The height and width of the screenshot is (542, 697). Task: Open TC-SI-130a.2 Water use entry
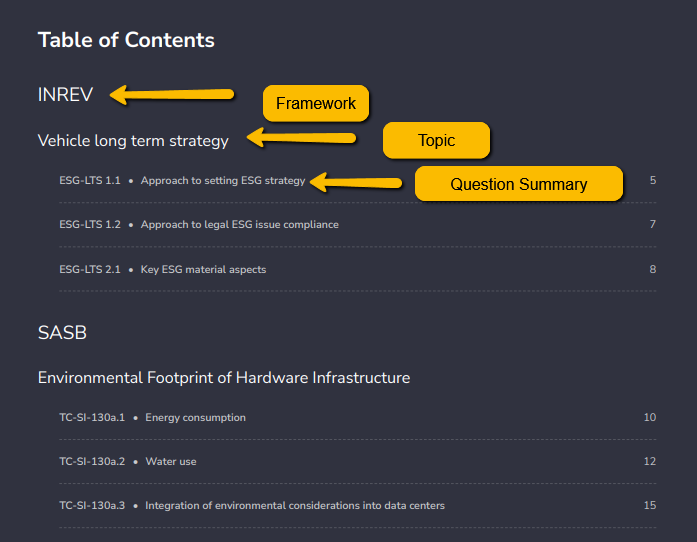click(128, 462)
